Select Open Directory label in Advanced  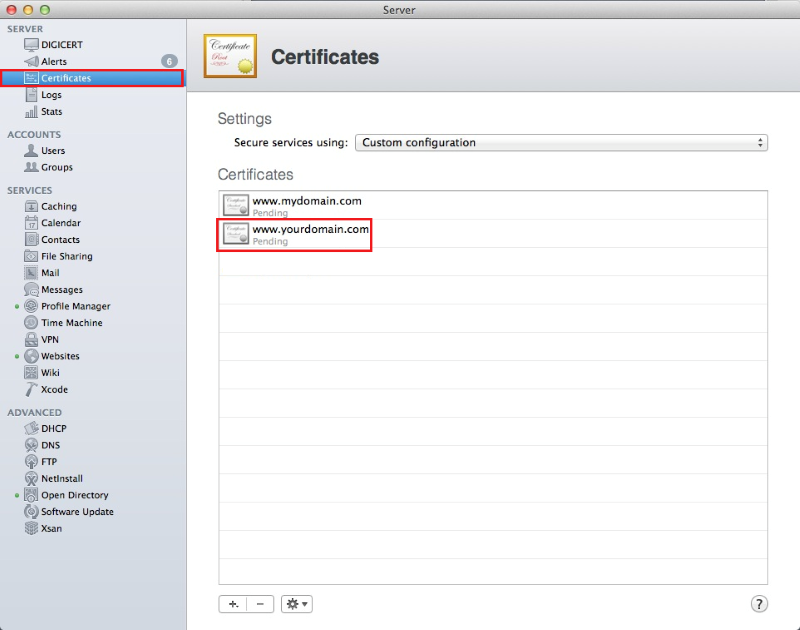tap(75, 495)
